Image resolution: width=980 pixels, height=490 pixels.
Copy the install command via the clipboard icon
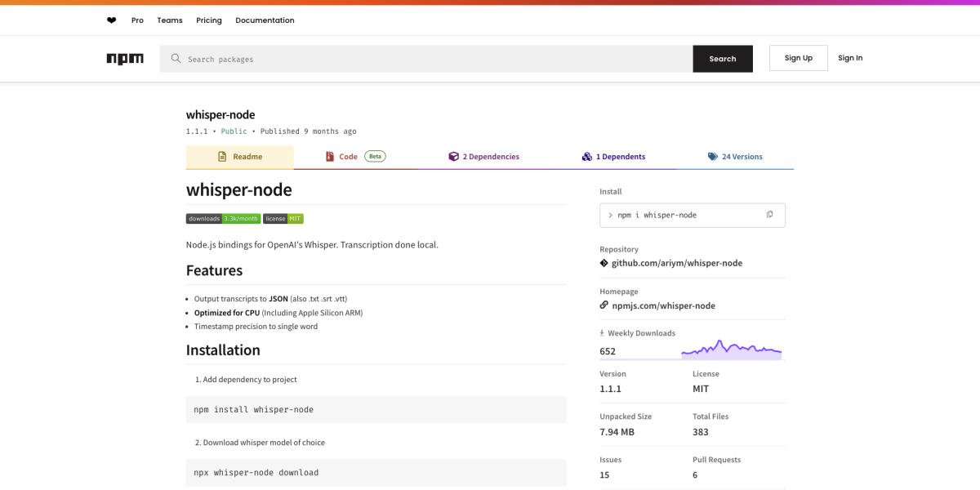[x=768, y=213]
